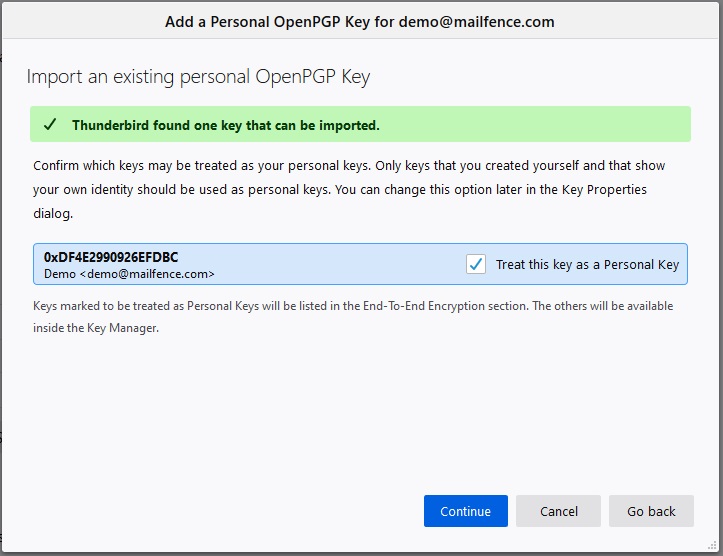Image resolution: width=723 pixels, height=556 pixels.
Task: Click the green notification banner background
Action: point(530,124)
